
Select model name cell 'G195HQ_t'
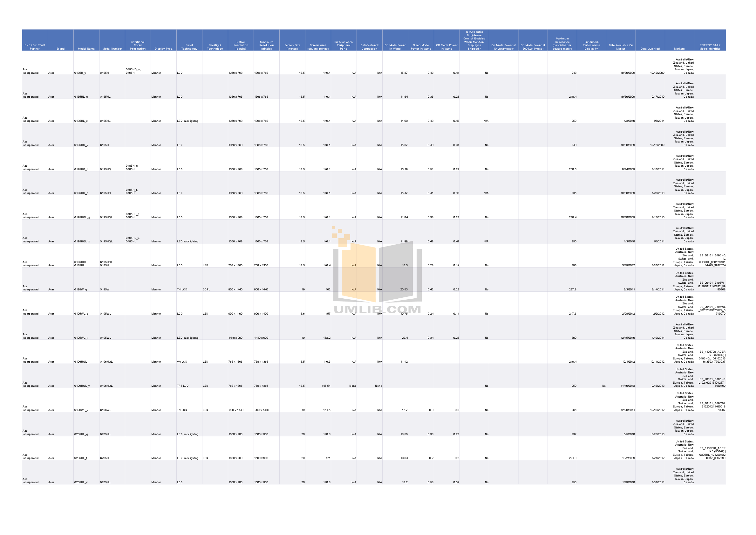81,193
